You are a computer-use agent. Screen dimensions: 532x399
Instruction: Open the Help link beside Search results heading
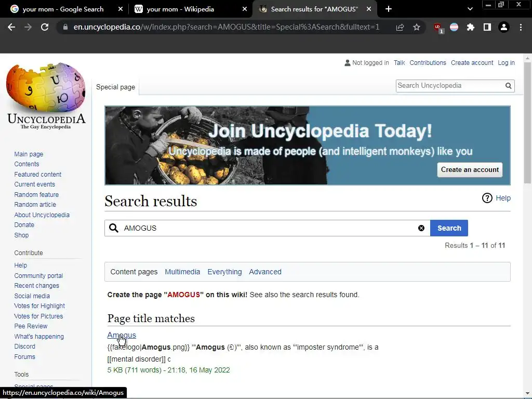click(503, 198)
